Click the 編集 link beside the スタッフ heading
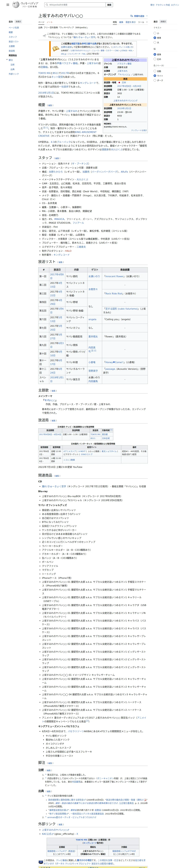 pyautogui.click(x=57, y=158)
